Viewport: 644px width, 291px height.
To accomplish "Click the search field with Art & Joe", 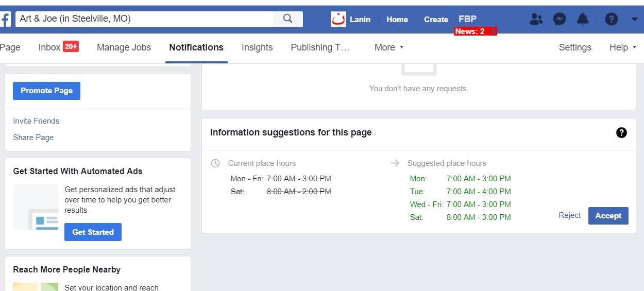I will coord(144,19).
